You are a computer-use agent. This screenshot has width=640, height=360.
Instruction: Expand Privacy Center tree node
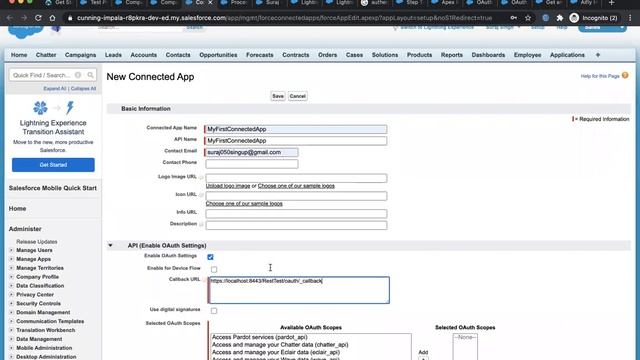(x=11, y=295)
